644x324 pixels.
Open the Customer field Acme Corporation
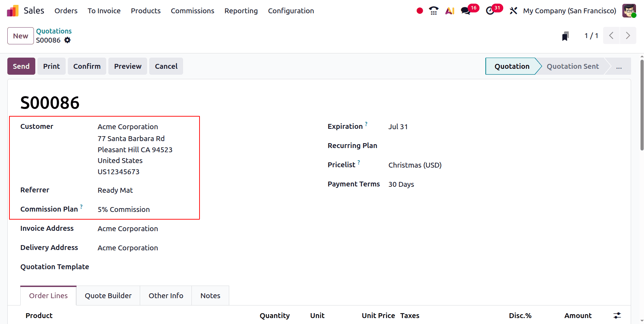point(128,127)
